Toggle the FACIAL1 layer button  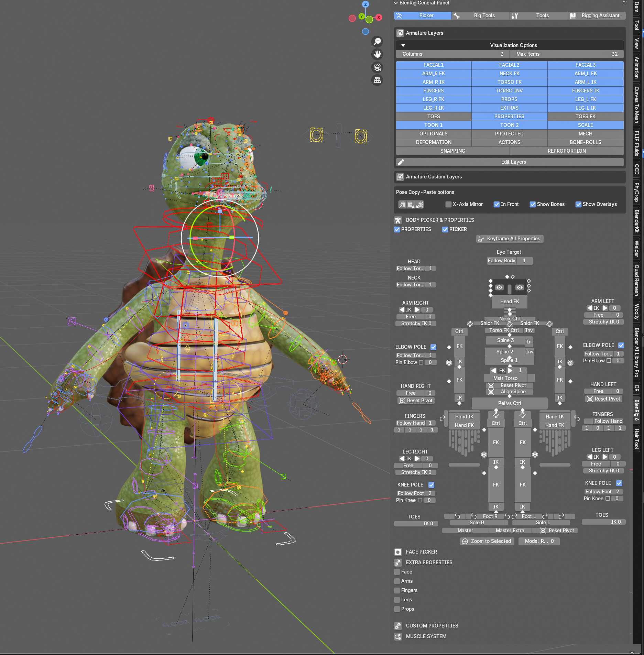click(434, 65)
